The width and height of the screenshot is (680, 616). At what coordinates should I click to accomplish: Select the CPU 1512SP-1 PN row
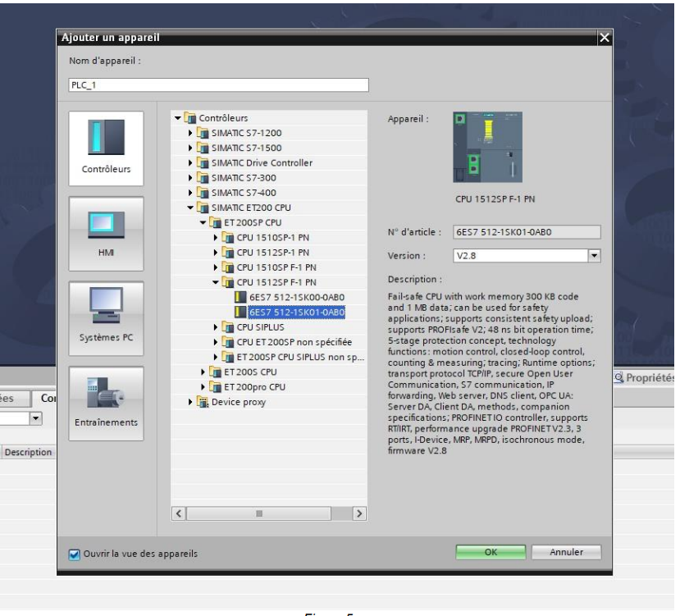[273, 253]
